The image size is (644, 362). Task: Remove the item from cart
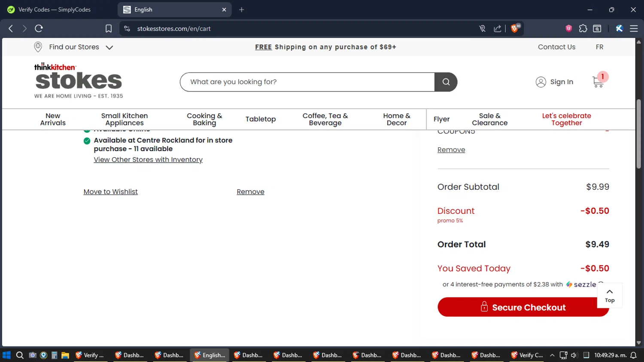coord(250,192)
